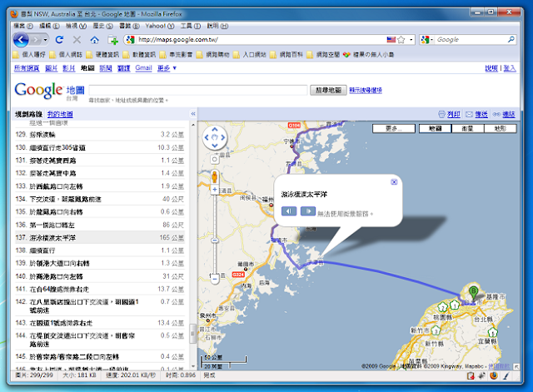Image resolution: width=533 pixels, height=392 pixels.
Task: Click the Google Maps logo
Action: (49, 91)
